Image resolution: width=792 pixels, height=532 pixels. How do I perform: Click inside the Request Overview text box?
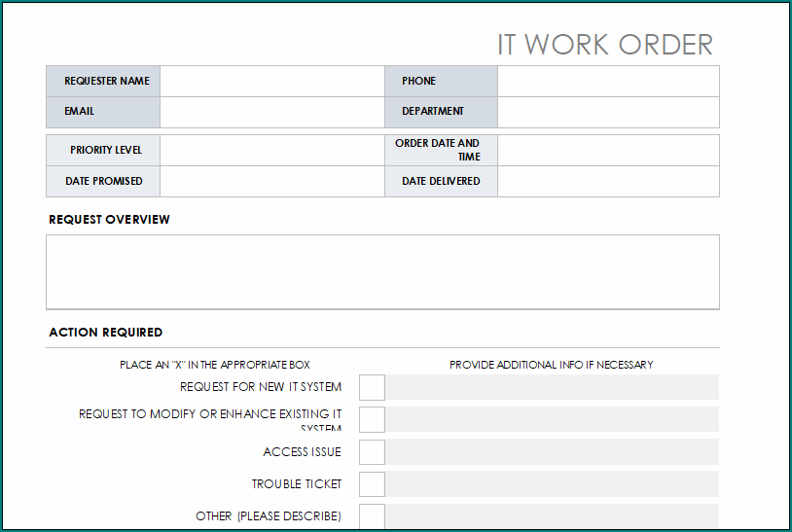click(383, 271)
